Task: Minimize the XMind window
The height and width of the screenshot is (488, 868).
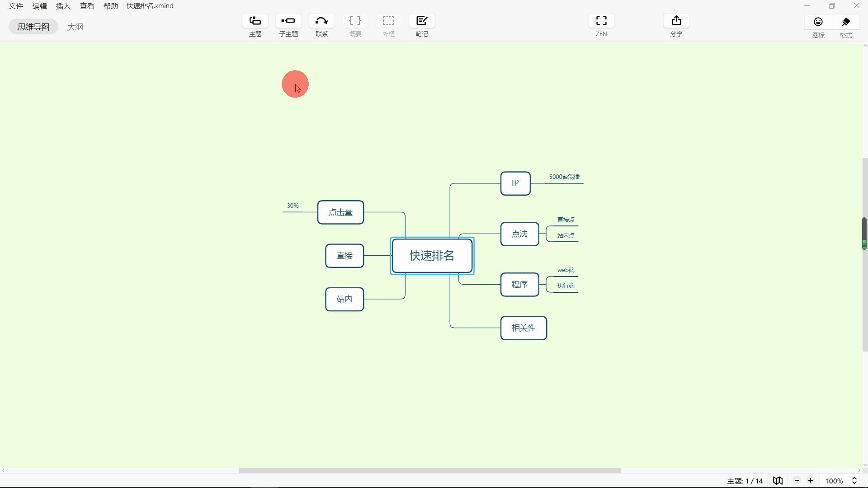Action: pos(807,6)
